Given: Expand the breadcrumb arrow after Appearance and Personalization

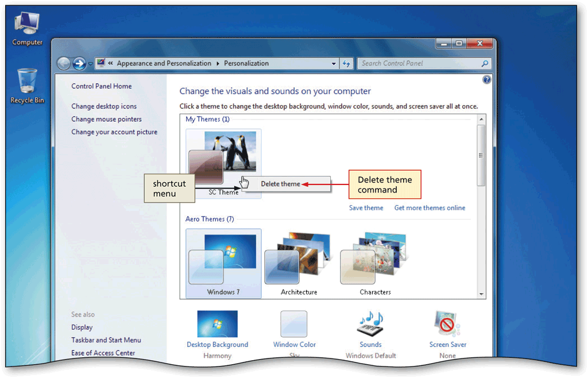Looking at the screenshot, I should [x=218, y=63].
